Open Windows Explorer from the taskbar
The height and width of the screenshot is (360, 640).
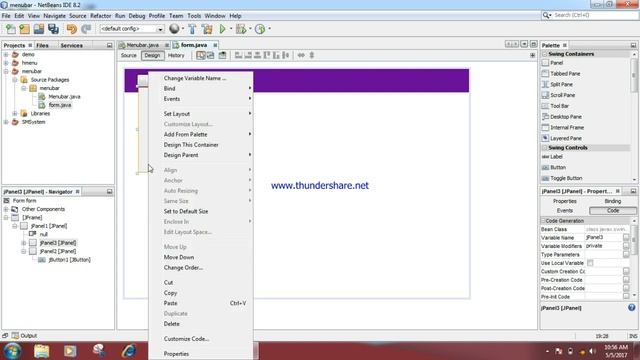click(41, 351)
